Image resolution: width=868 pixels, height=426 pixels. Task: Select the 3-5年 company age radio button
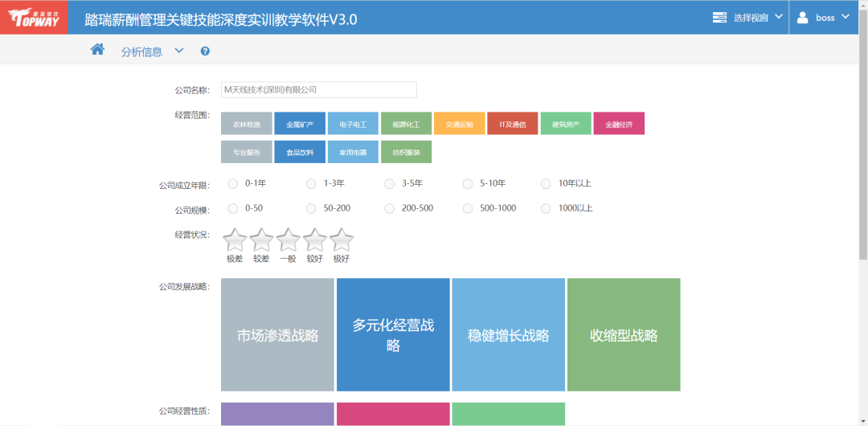pyautogui.click(x=390, y=184)
